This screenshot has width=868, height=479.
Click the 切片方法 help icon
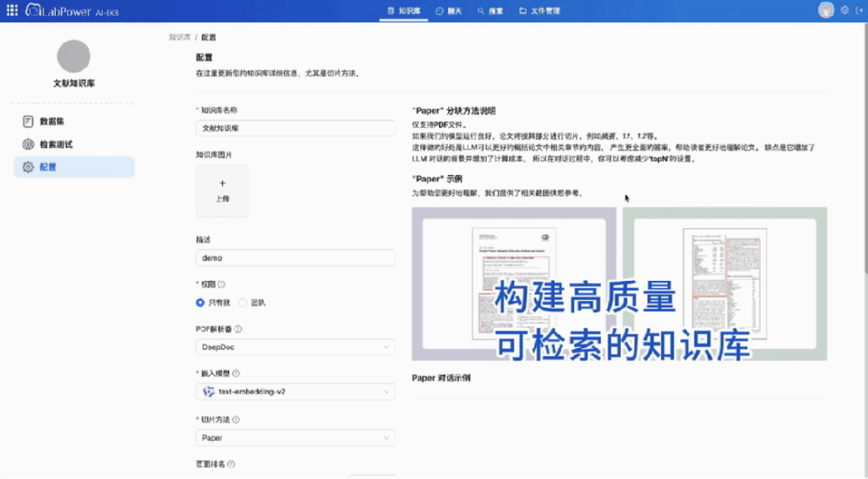pyautogui.click(x=236, y=419)
